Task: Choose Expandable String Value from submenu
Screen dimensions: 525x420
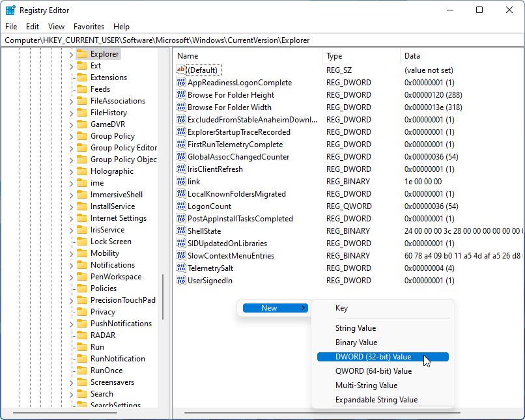Action: (383, 400)
